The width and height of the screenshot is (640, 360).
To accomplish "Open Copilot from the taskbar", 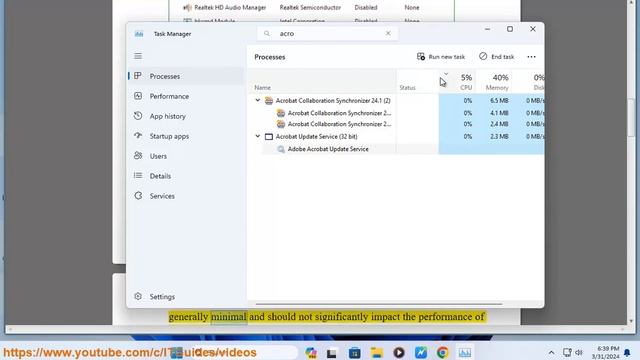I will coord(311,352).
